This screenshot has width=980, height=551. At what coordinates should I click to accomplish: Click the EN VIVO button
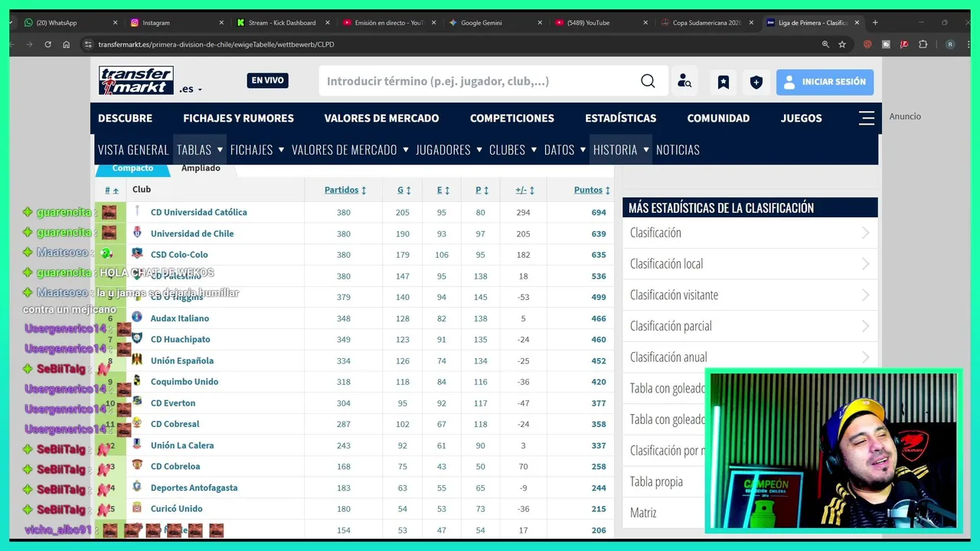click(x=267, y=80)
